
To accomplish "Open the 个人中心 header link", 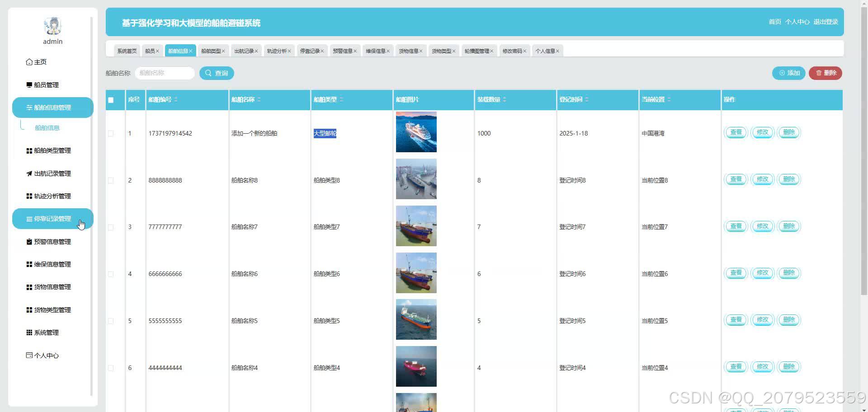I will click(797, 22).
